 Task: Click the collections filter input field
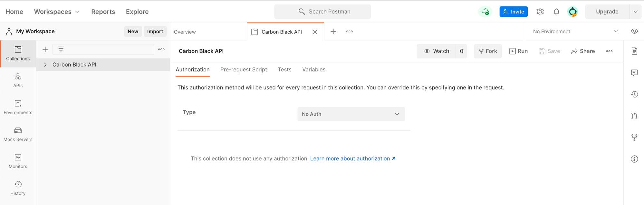coord(103,49)
